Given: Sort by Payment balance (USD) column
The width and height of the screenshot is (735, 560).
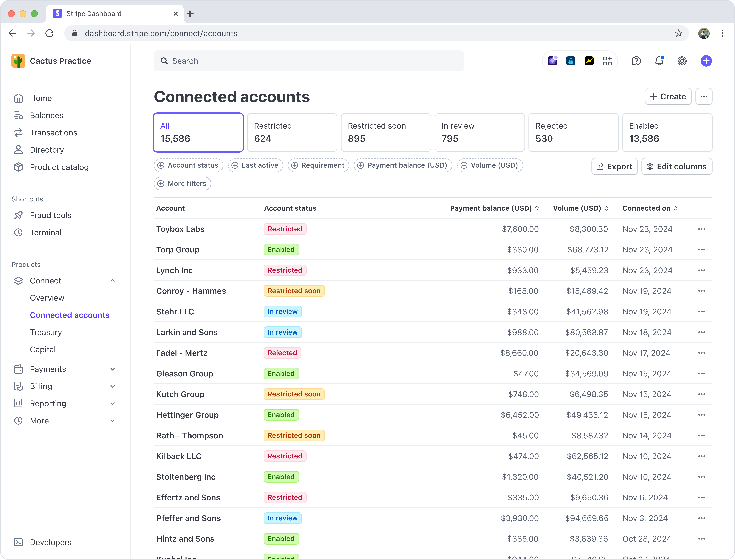Looking at the screenshot, I should tap(494, 208).
